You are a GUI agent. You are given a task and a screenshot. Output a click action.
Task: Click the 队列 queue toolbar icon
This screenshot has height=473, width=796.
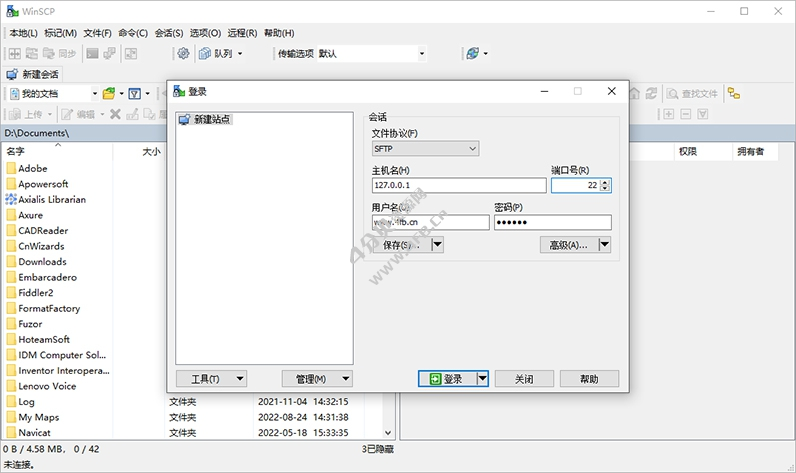(x=205, y=53)
